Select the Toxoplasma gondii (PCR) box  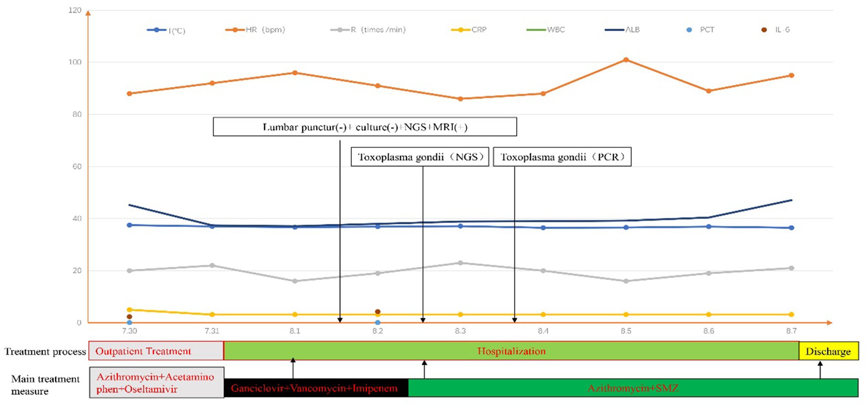[562, 157]
